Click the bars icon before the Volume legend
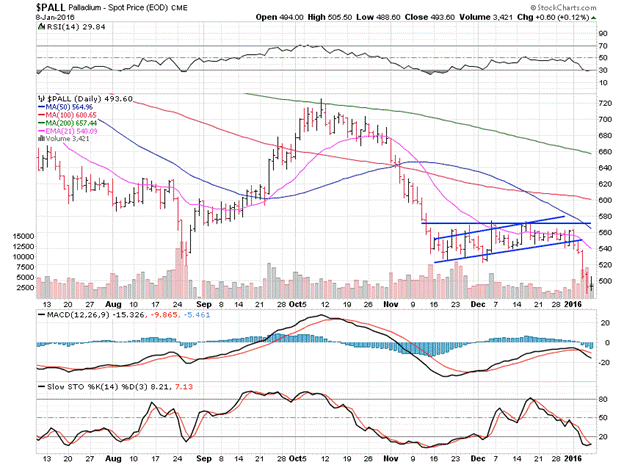 click(x=41, y=139)
